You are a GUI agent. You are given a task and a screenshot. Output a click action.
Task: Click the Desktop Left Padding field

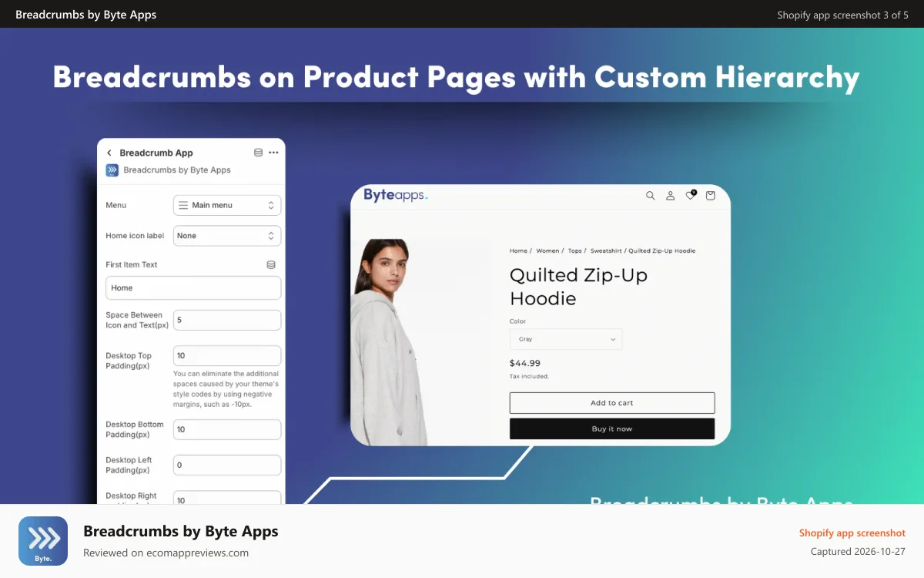coord(227,465)
